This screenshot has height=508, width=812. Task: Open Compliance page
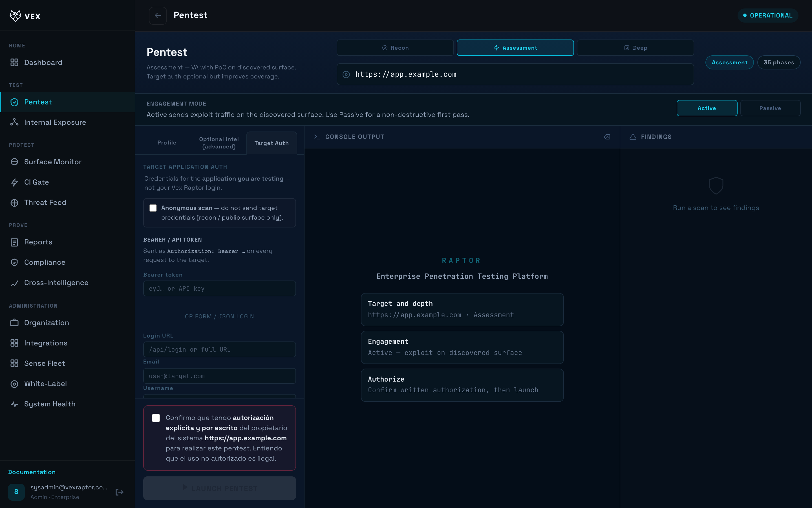(67, 262)
